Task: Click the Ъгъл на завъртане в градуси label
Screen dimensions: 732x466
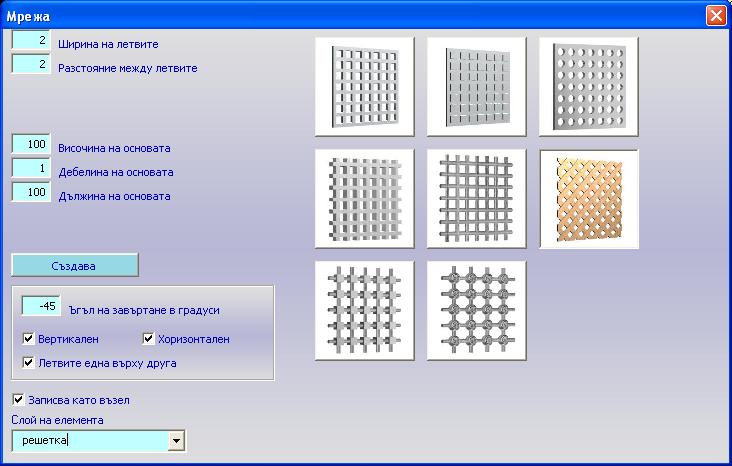Action: [x=144, y=310]
